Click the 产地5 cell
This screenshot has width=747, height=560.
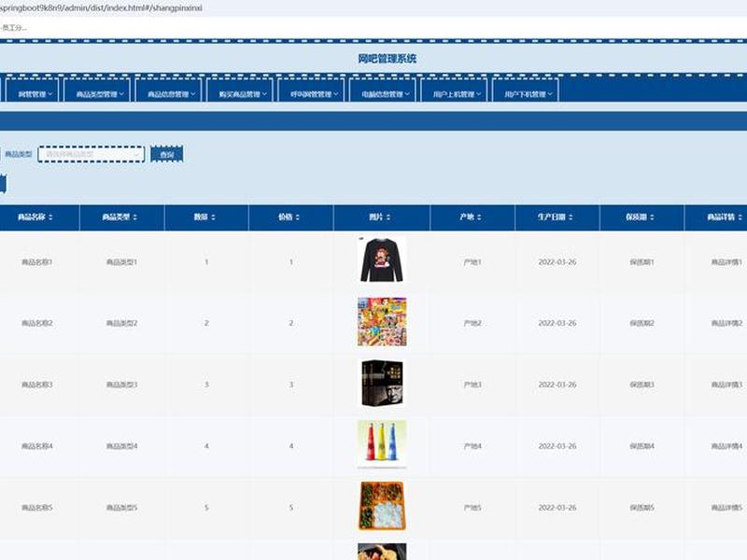[472, 508]
